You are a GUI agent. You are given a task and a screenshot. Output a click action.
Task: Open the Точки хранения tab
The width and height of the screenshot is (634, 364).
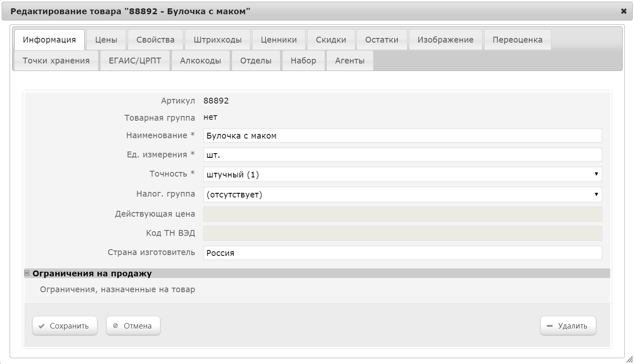(x=56, y=61)
